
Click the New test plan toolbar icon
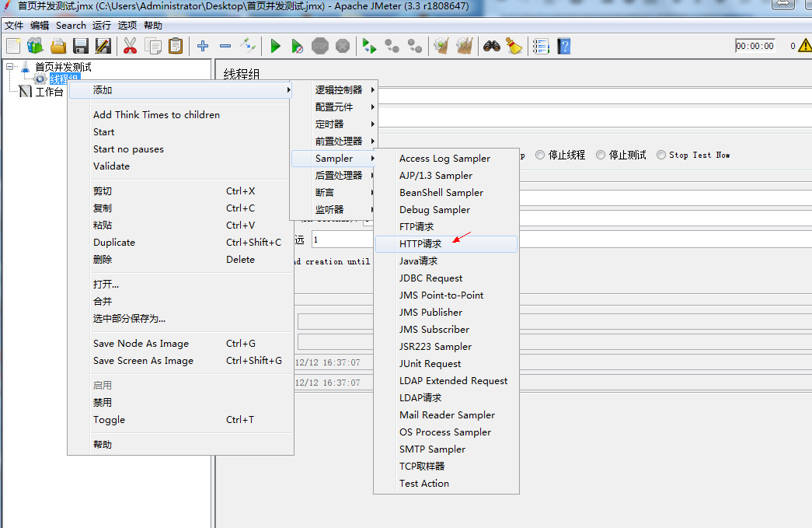click(13, 46)
